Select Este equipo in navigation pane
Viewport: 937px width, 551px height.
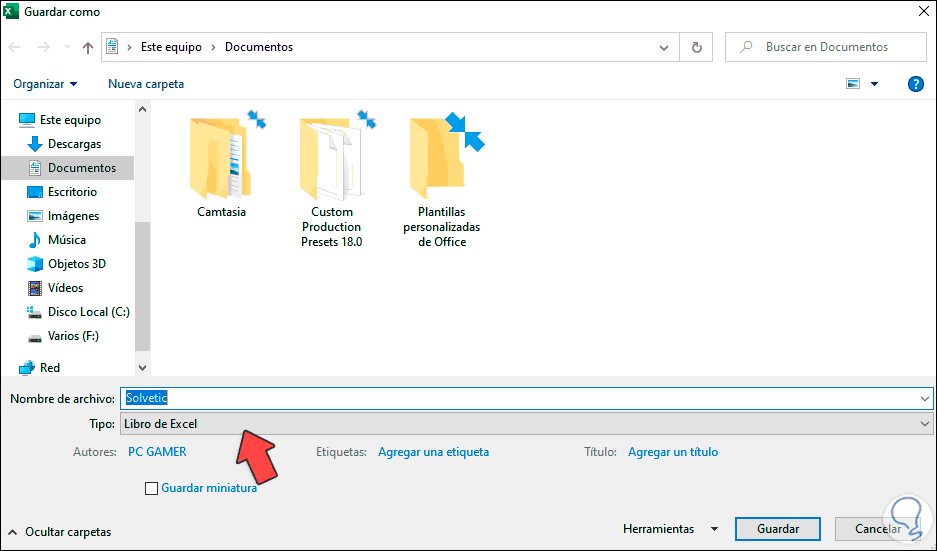coord(71,120)
